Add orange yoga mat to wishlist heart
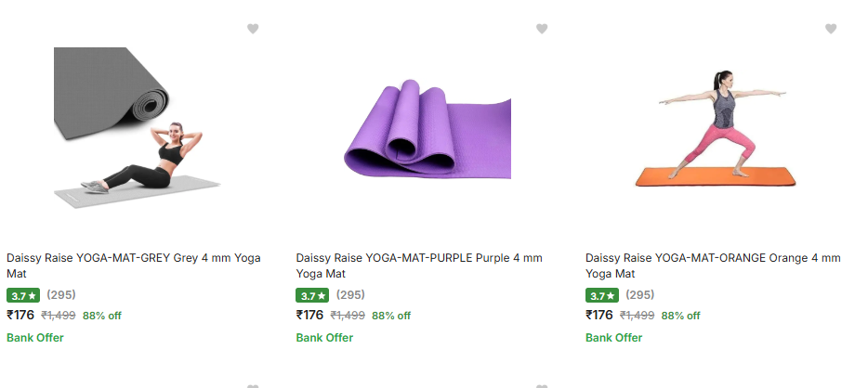 (831, 29)
